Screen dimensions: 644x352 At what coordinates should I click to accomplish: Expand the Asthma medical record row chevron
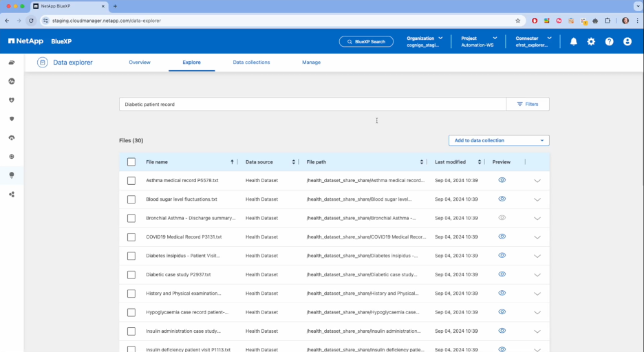[x=537, y=181]
